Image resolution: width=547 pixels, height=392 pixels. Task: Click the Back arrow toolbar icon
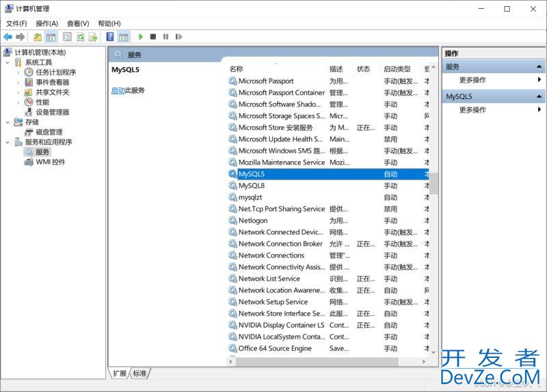pos(8,37)
